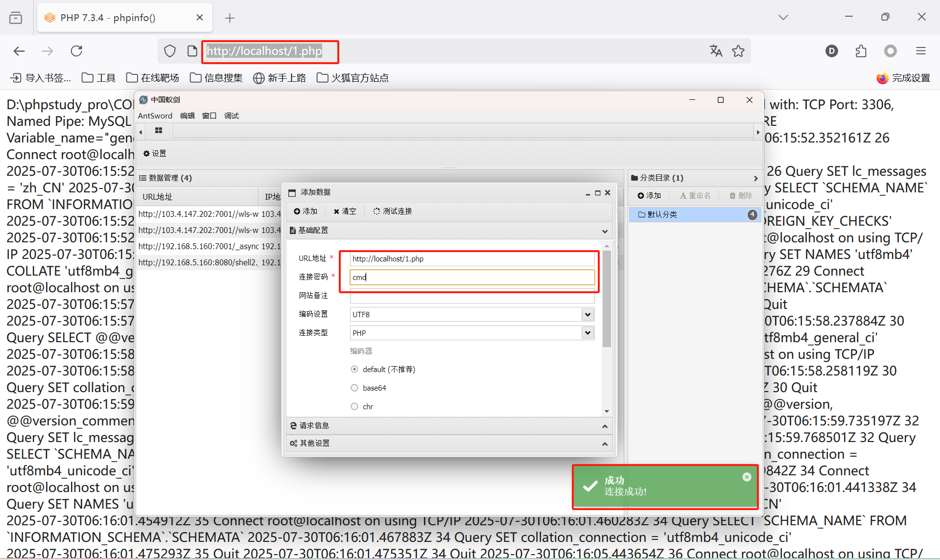Select the chr encoder radio
The height and width of the screenshot is (560, 940).
354,406
